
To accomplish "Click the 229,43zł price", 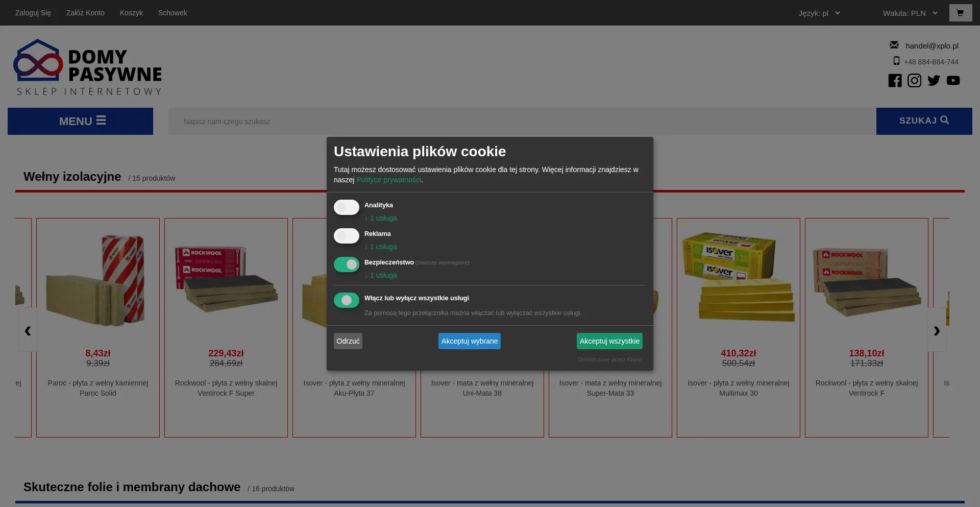I will point(226,353).
